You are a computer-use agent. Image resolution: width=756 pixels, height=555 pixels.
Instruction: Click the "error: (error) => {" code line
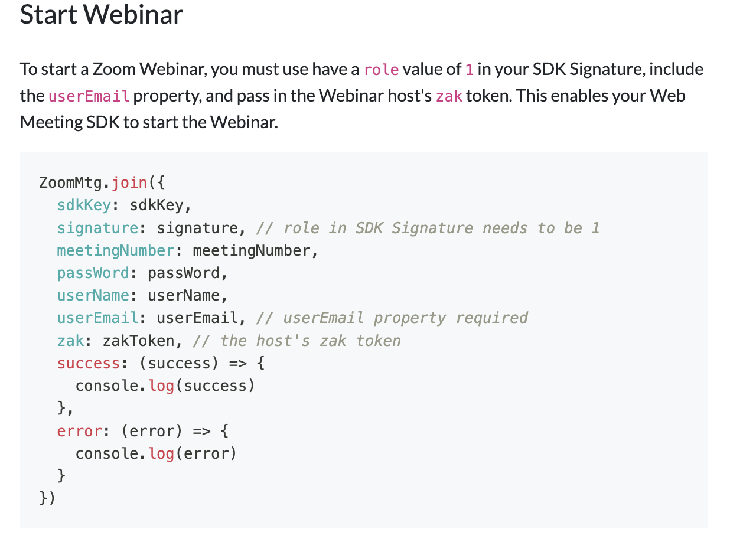143,431
